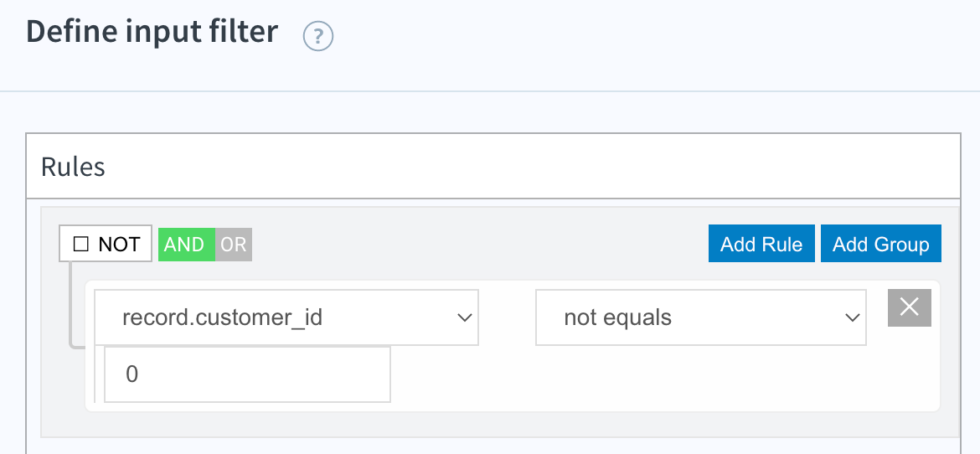Click the Define input filter heading
Viewport: 980px width, 454px height.
152,31
